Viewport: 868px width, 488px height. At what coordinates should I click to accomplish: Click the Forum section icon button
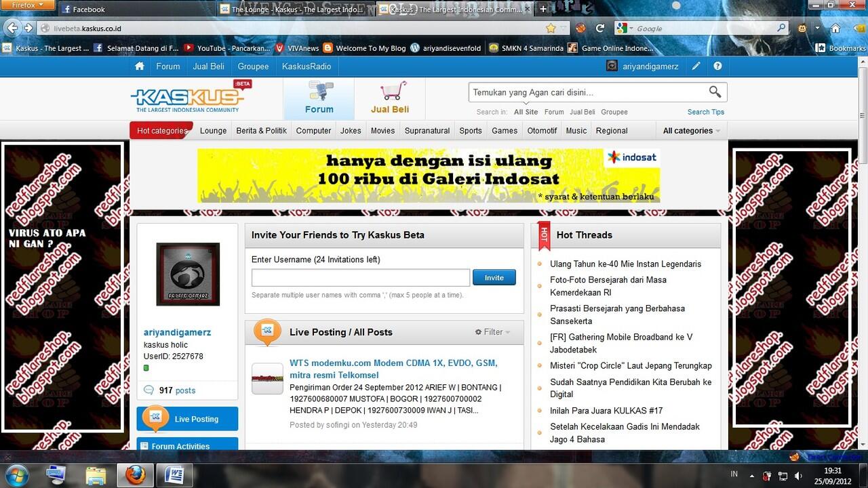(319, 98)
